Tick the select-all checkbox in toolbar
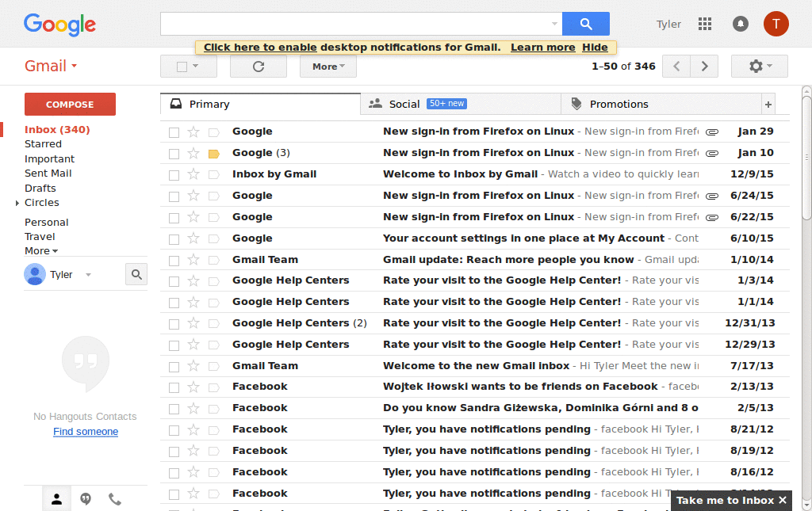This screenshot has width=812, height=511. click(182, 67)
